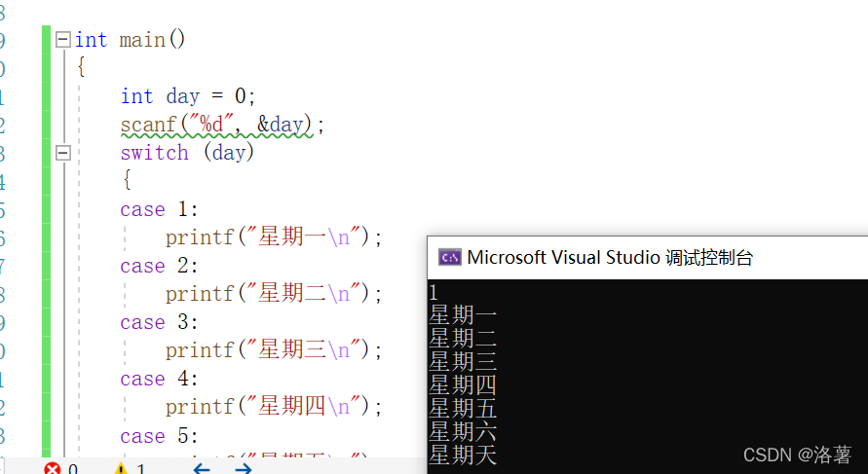Click the 'switch (day)' keyword text
The width and height of the screenshot is (868, 474).
[187, 152]
